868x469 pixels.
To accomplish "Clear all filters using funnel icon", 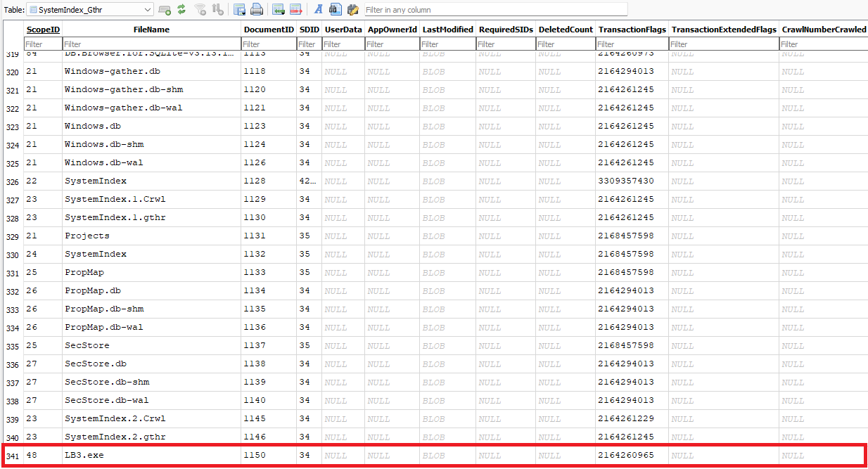I will click(200, 10).
